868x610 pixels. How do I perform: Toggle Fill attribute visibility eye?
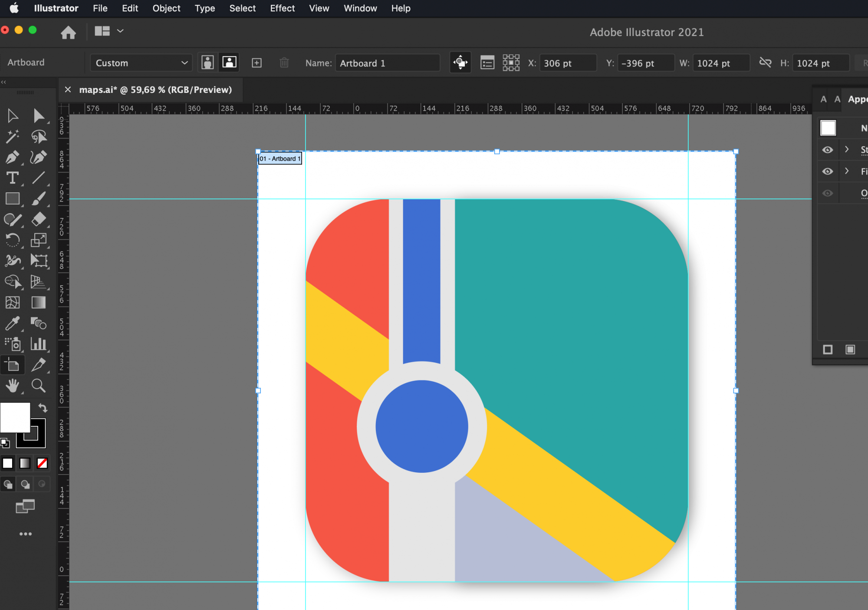click(x=828, y=171)
